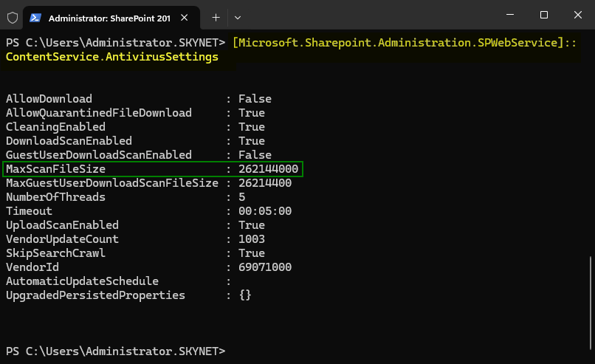Click the vertical scrollbar thumb
This screenshot has width=595, height=364.
pyautogui.click(x=591, y=303)
